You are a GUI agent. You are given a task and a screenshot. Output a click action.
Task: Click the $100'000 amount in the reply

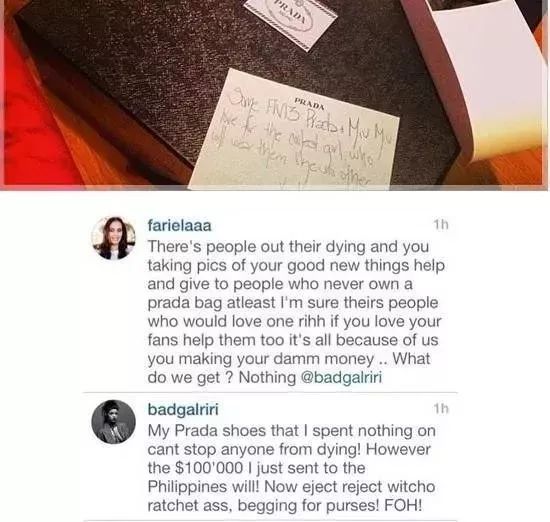click(209, 468)
